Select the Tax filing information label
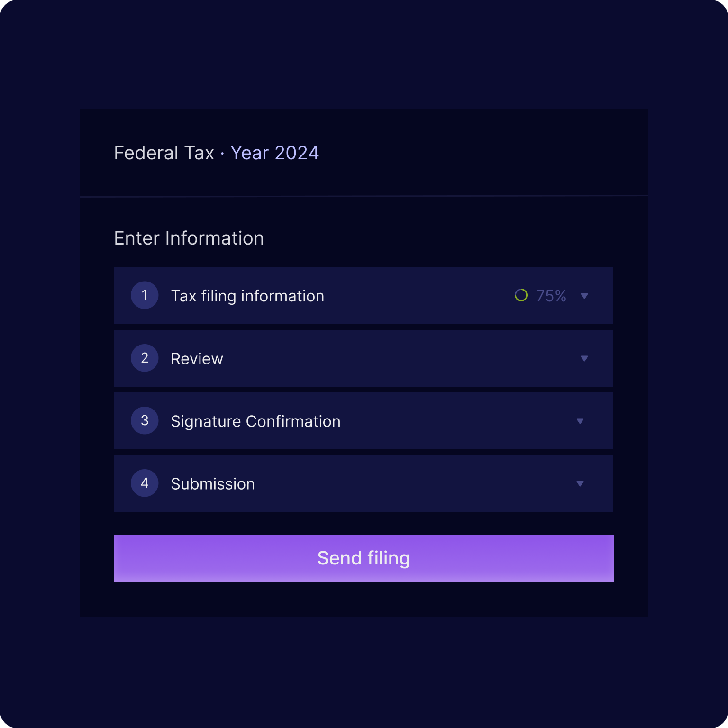The image size is (728, 728). (247, 296)
